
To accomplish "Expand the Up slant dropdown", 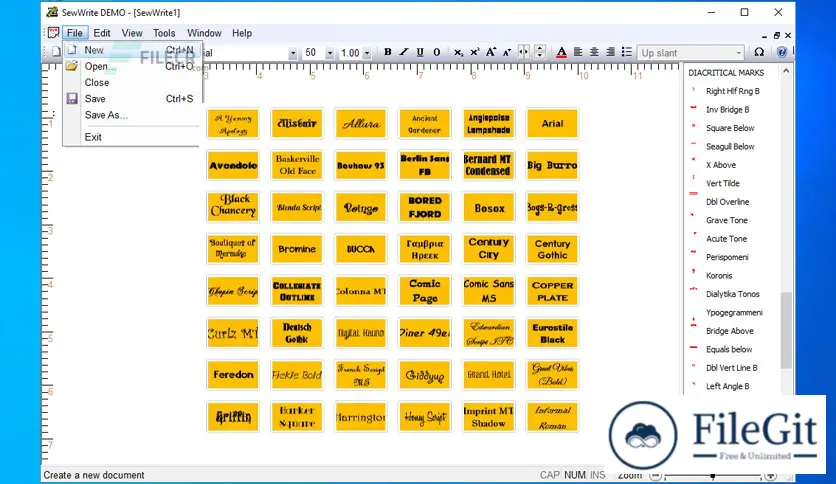I will [x=738, y=53].
